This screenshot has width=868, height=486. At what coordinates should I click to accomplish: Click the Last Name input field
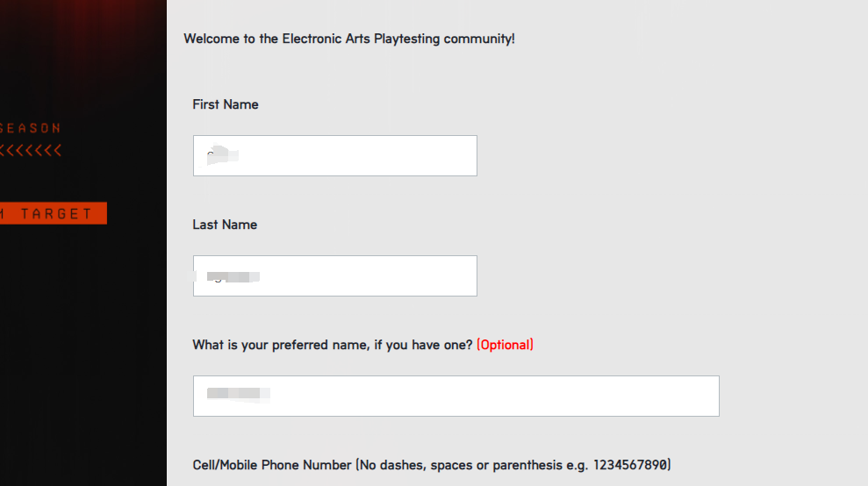tap(335, 275)
